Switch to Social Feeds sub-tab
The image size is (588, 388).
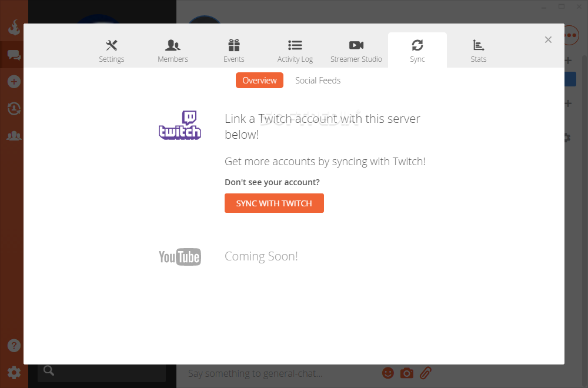318,80
